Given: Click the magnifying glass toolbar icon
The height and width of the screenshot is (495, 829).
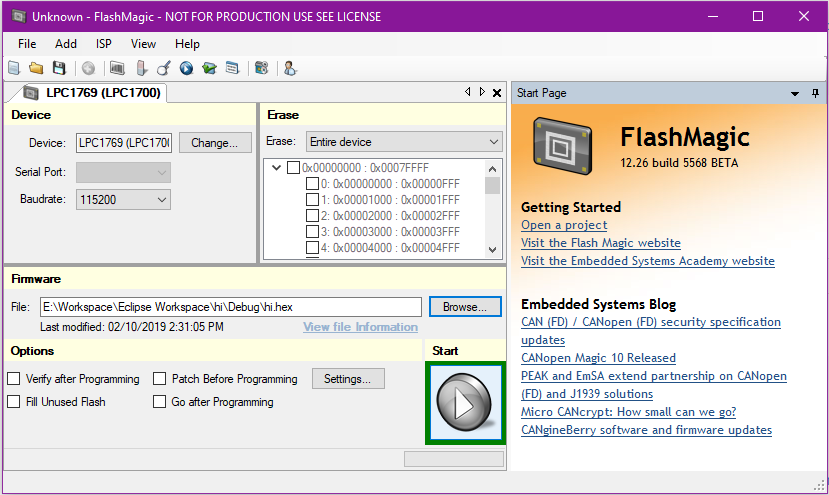Looking at the screenshot, I should (162, 68).
